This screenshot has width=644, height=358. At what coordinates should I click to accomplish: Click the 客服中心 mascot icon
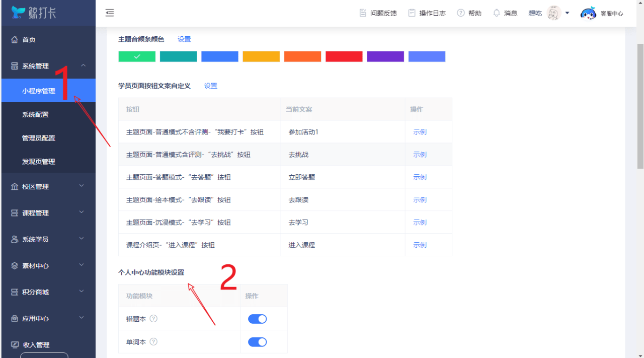588,13
